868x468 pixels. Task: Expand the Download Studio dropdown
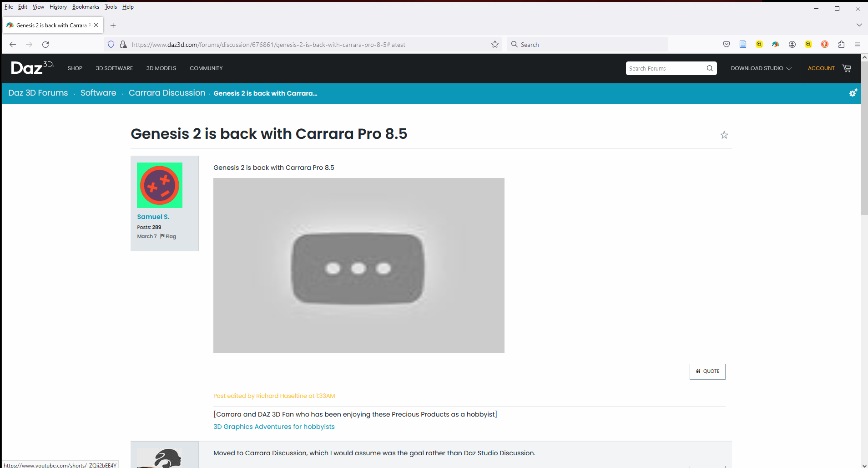[761, 68]
